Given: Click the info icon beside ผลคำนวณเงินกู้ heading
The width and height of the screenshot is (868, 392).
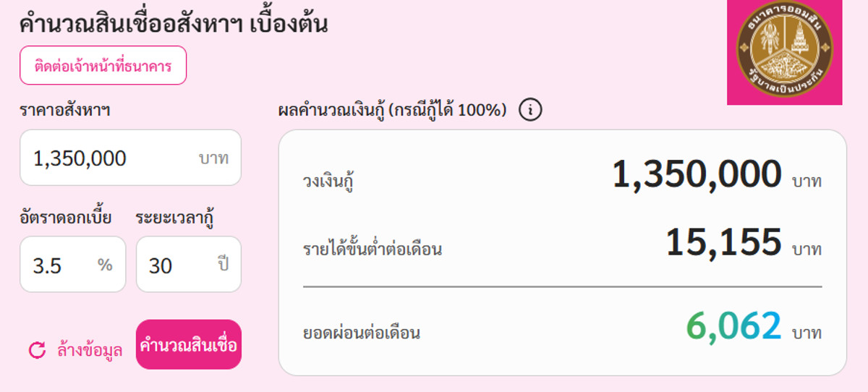Looking at the screenshot, I should point(530,111).
